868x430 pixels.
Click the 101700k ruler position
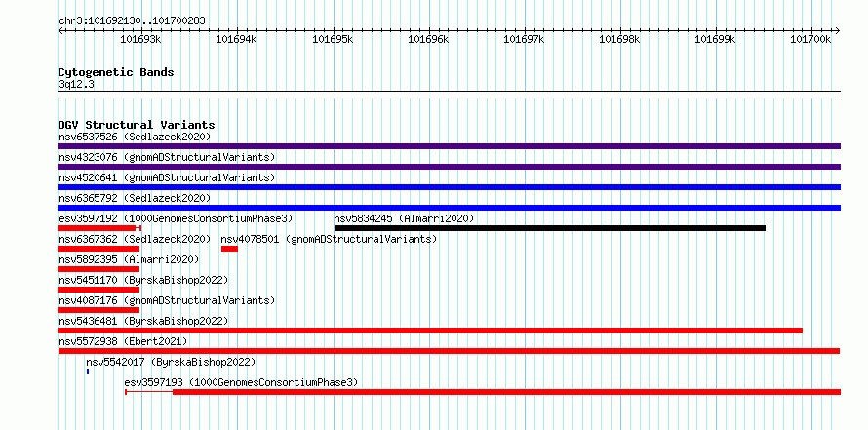(811, 39)
